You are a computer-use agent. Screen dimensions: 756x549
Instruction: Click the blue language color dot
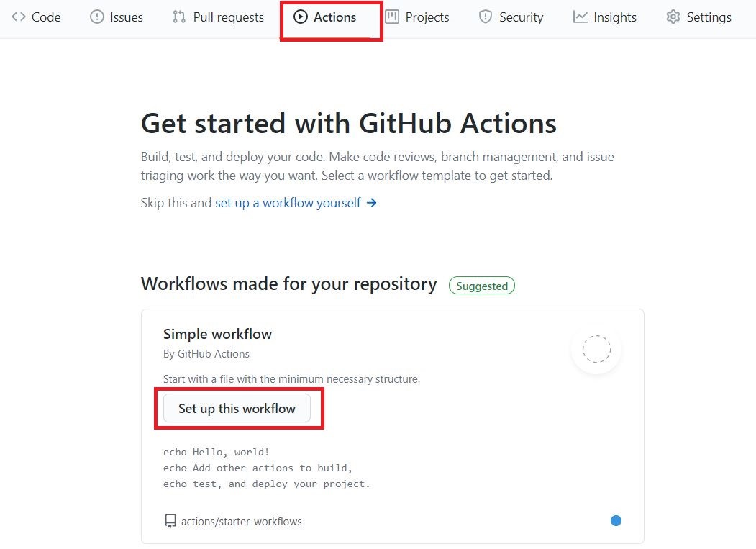tap(616, 520)
